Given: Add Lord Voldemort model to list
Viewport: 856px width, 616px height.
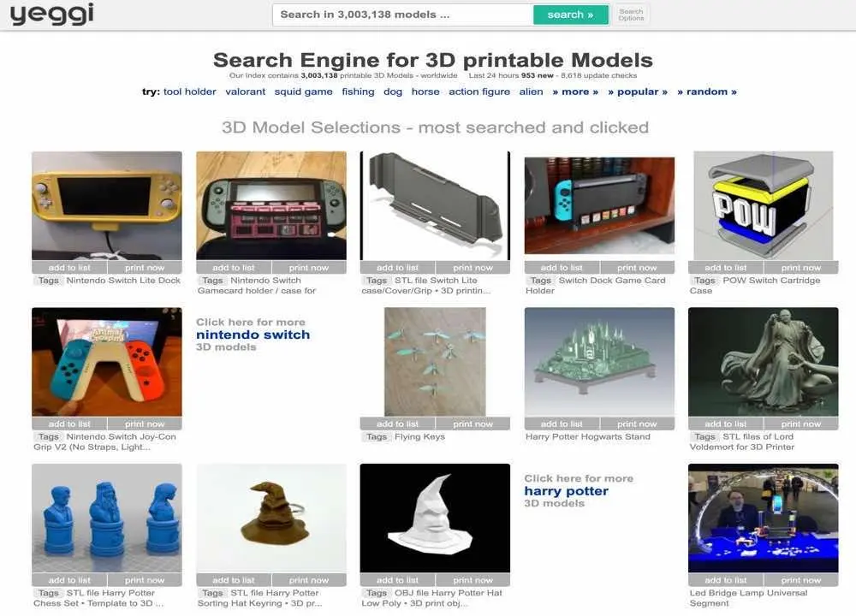Looking at the screenshot, I should coord(726,424).
